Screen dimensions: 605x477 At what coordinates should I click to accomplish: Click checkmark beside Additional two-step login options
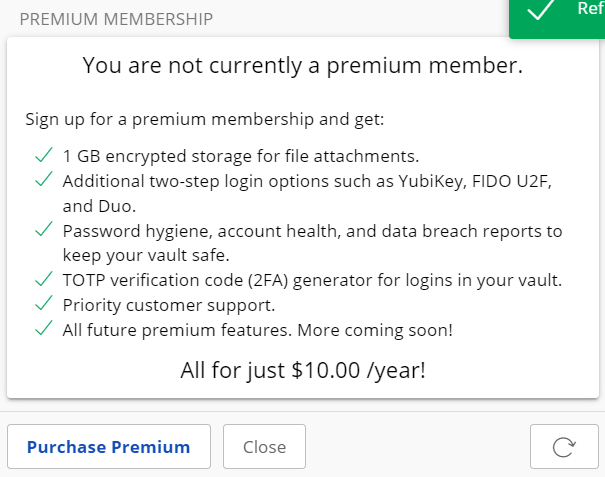point(44,179)
